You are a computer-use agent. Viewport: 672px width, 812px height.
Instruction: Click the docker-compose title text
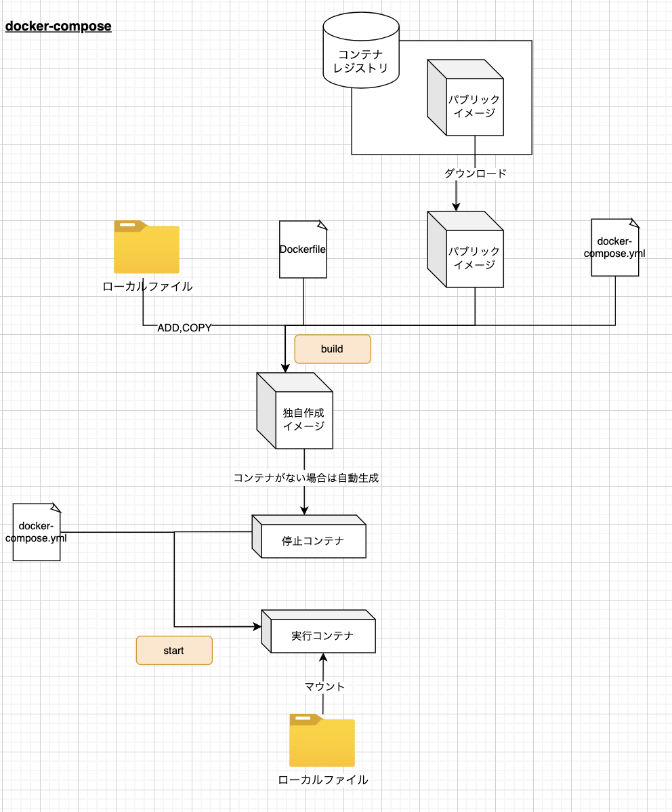58,26
